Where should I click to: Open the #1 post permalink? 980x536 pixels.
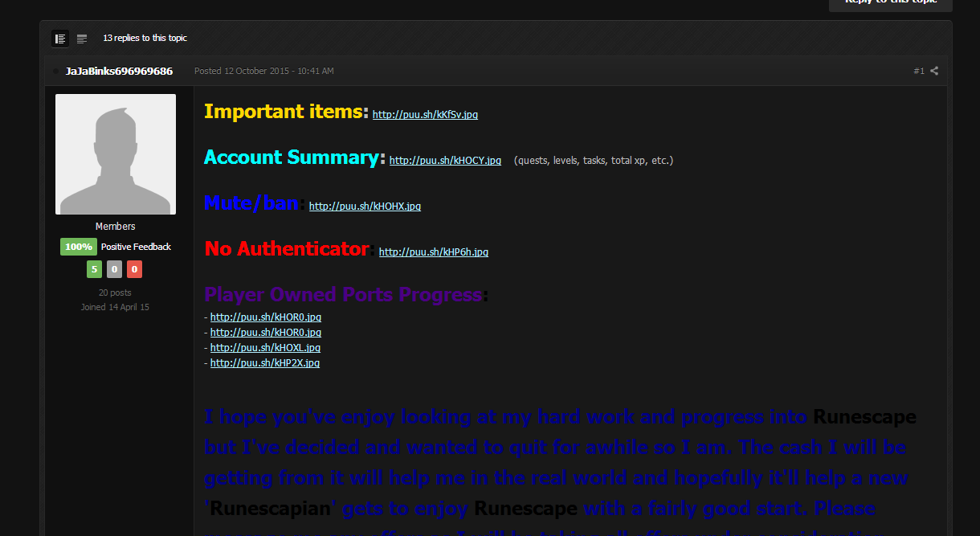click(919, 71)
